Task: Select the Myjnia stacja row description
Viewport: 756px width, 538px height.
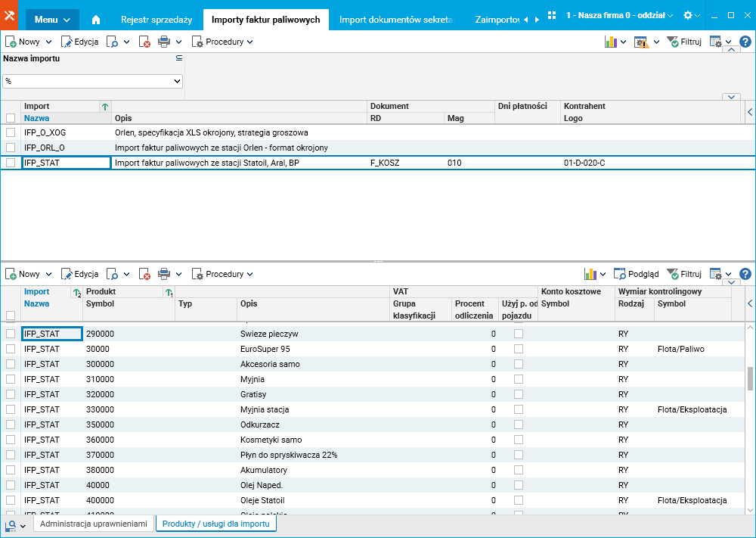Action: (x=265, y=409)
